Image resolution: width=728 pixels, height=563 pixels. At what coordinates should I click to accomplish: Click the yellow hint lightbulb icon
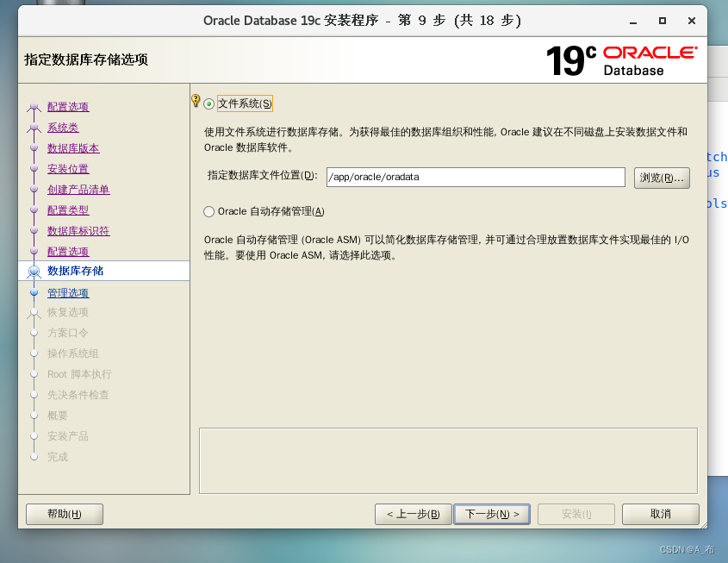(x=196, y=100)
